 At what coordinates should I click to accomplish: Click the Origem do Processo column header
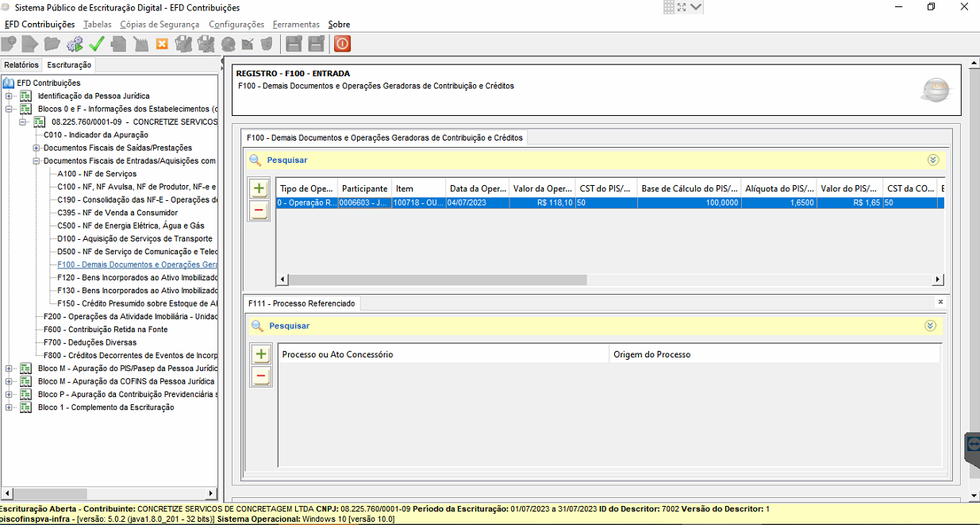[774, 354]
